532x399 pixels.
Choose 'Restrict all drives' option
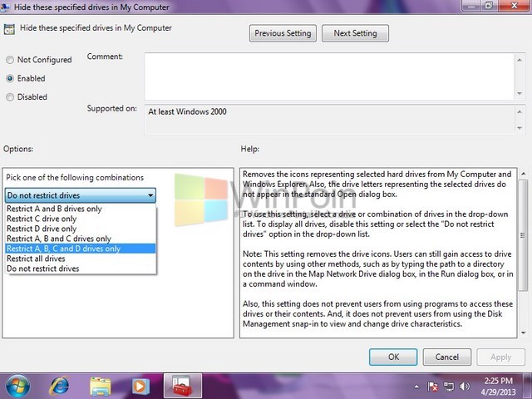[81, 259]
